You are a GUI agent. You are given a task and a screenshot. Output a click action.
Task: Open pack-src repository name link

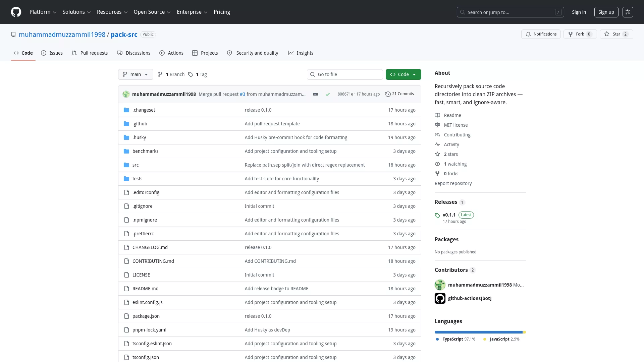(124, 35)
